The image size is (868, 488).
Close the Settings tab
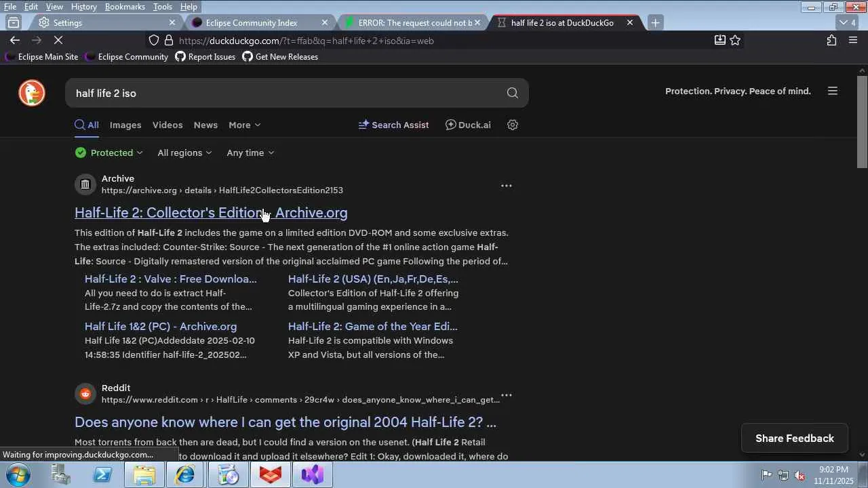[172, 22]
